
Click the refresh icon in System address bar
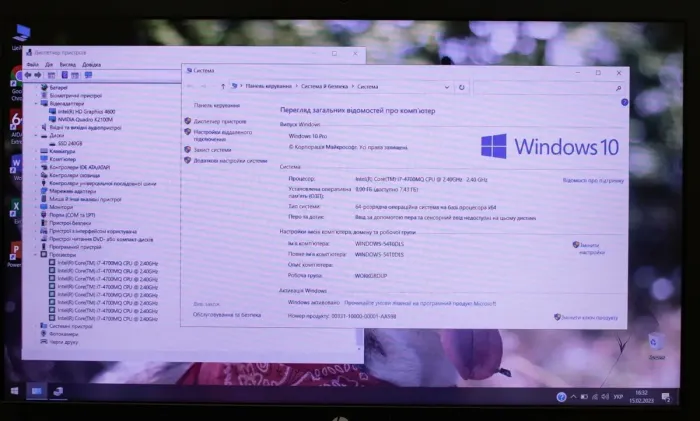[x=463, y=87]
